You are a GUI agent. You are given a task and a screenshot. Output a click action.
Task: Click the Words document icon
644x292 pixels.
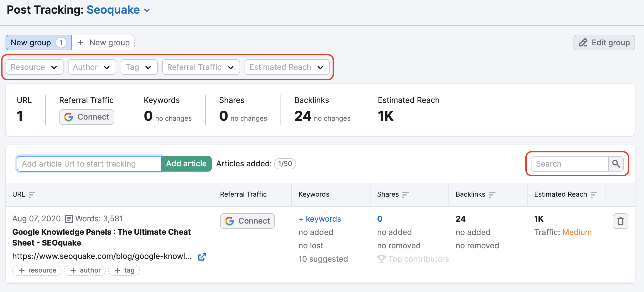[69, 219]
